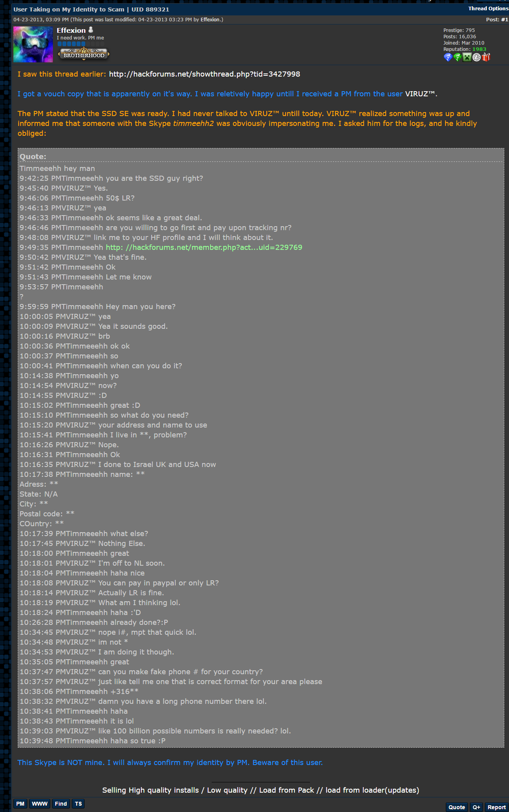Viewport: 509px width, 812px height.
Task: Find all posts with Find button
Action: (61, 804)
